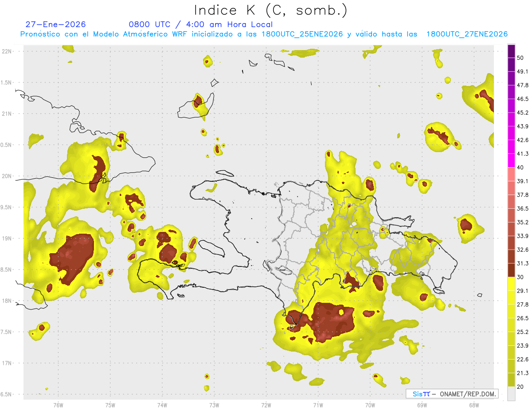
Task: Click the colorbar value '35.2'
Action: (523, 222)
